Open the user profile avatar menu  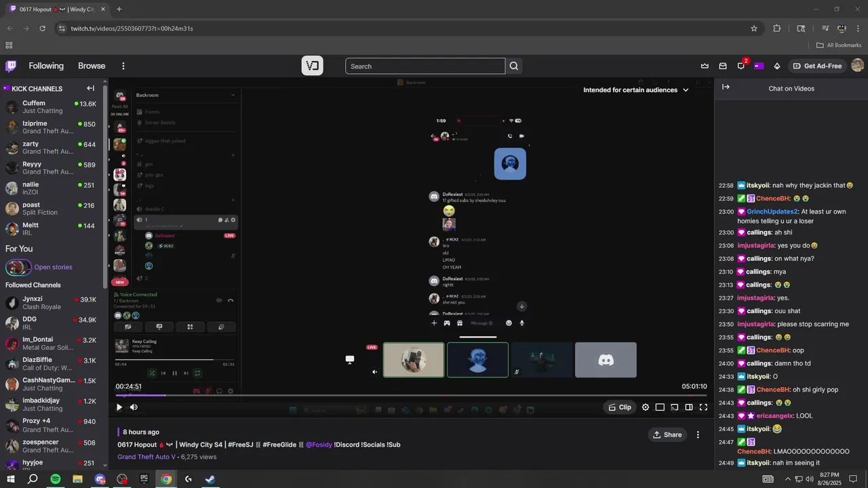click(x=857, y=66)
